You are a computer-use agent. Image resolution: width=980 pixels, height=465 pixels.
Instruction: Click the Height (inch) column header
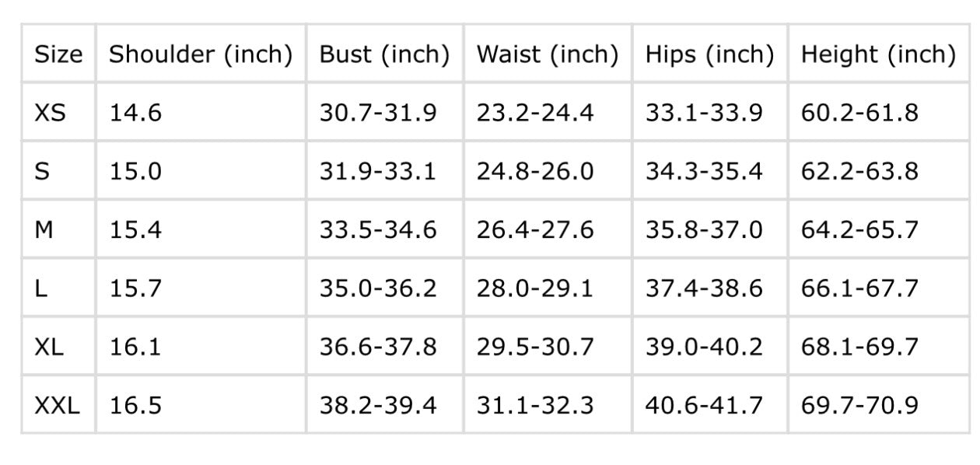878,54
